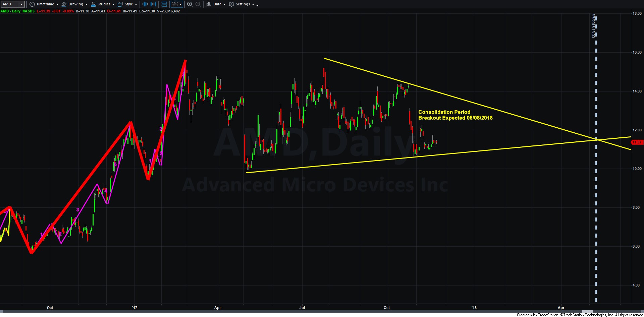Click the decrease bar spacing icon
The width and height of the screenshot is (644, 317).
point(145,4)
